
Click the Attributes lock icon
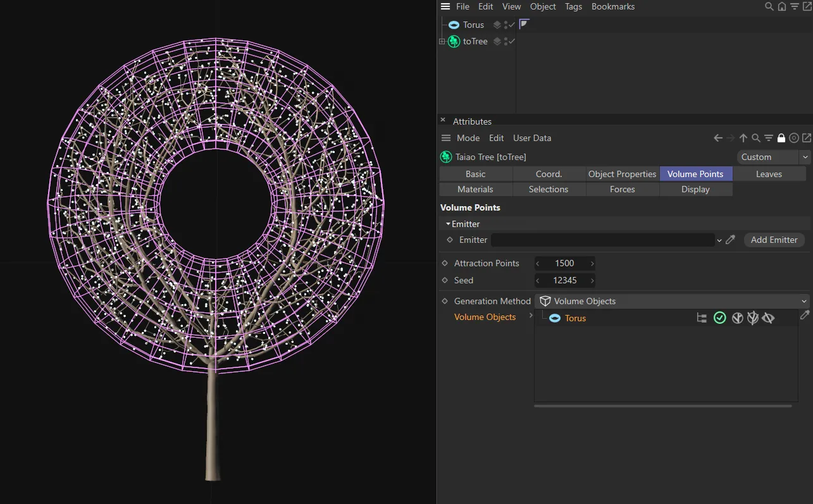(781, 138)
